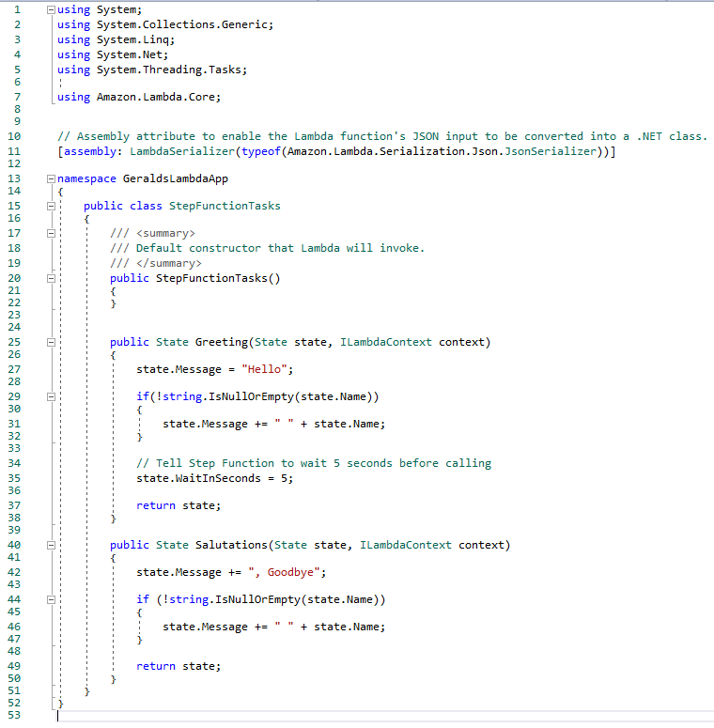Screen dimensions: 714x728
Task: Click line number 25 in the gutter
Action: click(14, 342)
